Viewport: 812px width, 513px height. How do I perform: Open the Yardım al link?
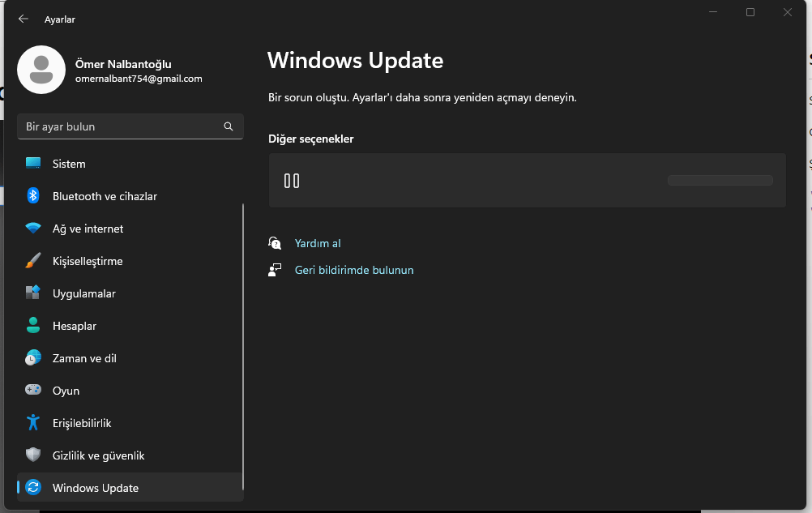(x=318, y=243)
